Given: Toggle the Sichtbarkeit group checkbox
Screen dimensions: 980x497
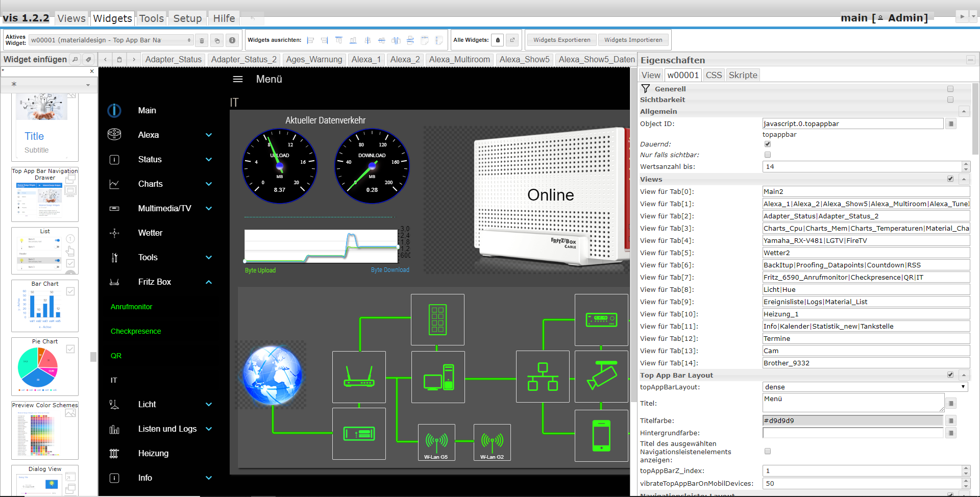Looking at the screenshot, I should pyautogui.click(x=950, y=100).
